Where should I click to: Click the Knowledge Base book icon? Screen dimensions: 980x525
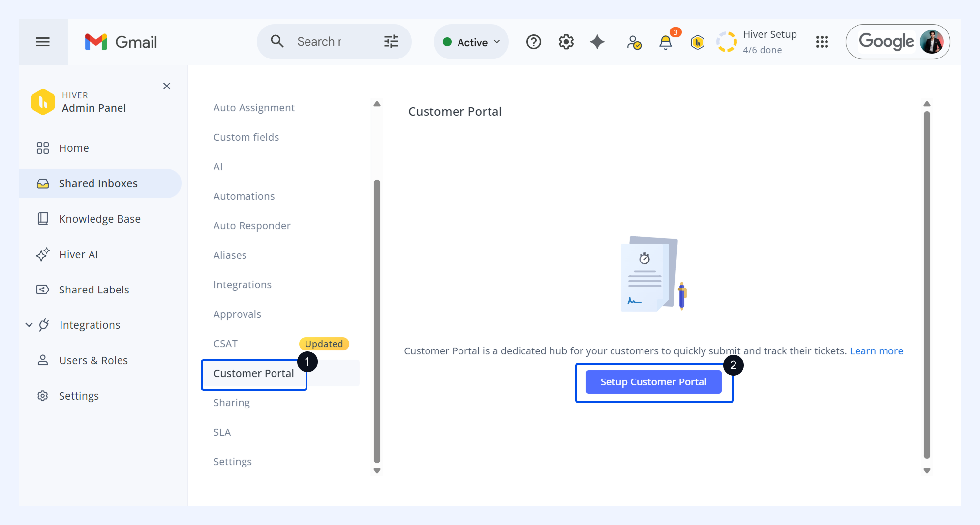(43, 219)
